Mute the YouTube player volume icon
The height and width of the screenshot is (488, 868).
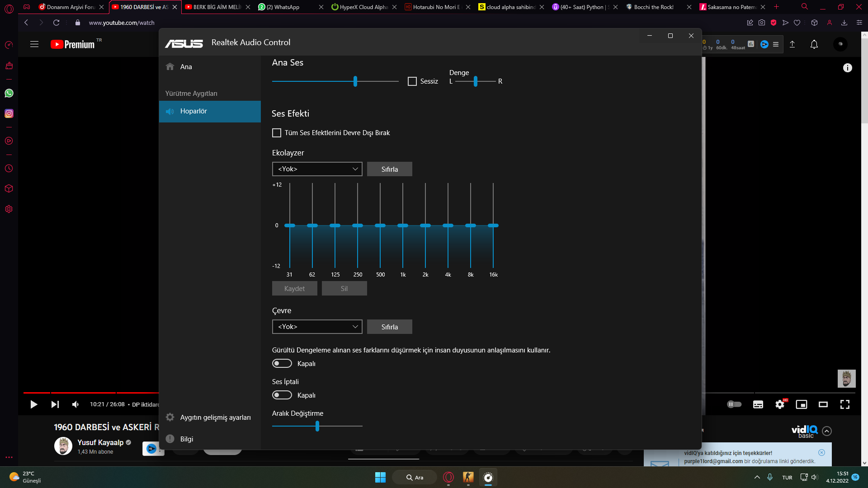pyautogui.click(x=75, y=404)
